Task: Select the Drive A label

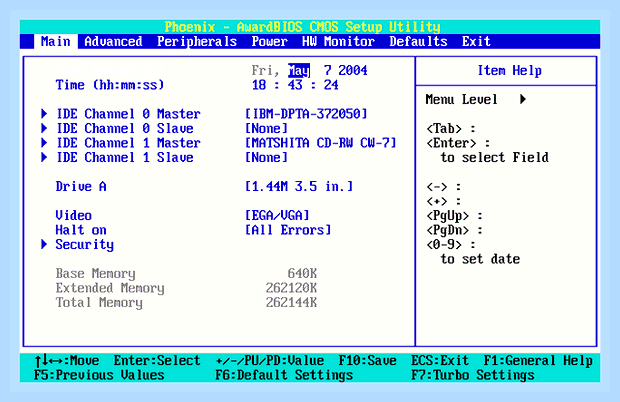Action: [x=81, y=186]
